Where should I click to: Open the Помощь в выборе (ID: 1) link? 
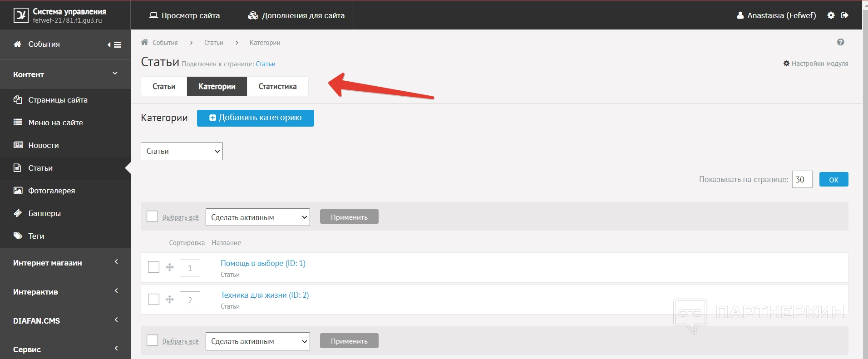pyautogui.click(x=263, y=263)
